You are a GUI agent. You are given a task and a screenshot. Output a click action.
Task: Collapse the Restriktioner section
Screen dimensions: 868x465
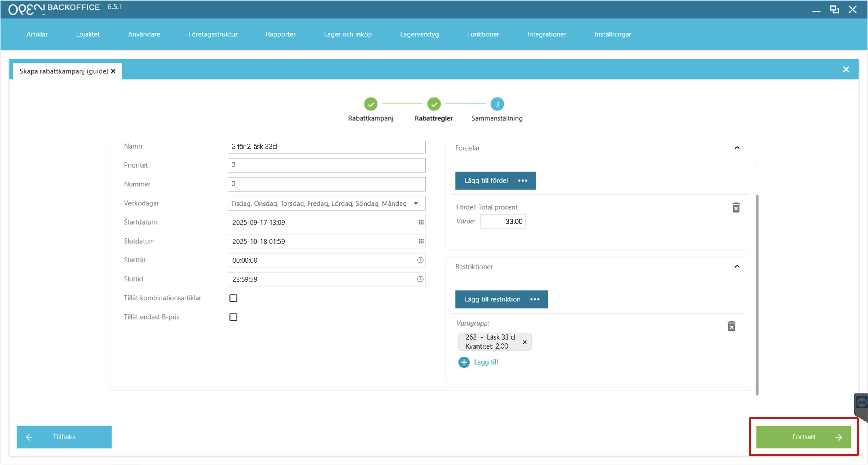(737, 267)
